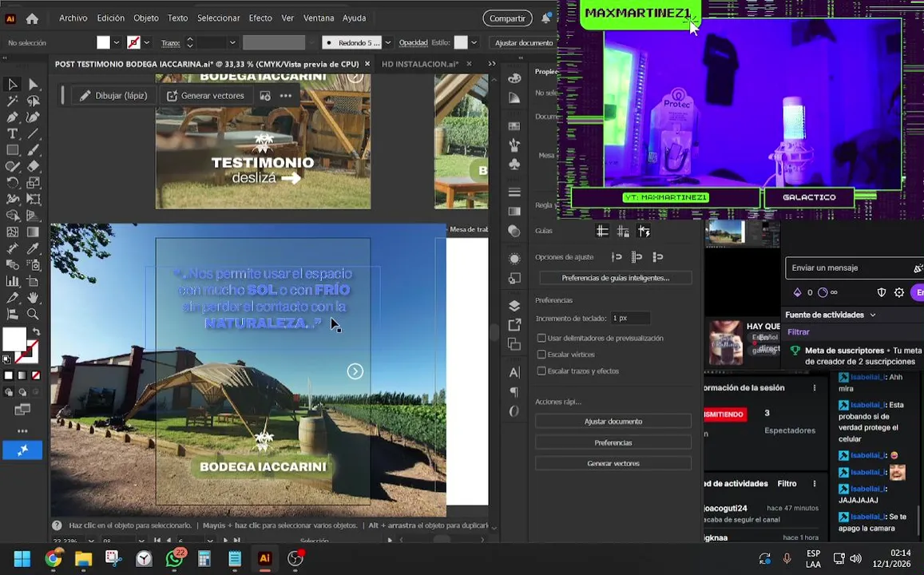Open the fill color dropdown in control bar
The image size is (924, 575).
(116, 42)
